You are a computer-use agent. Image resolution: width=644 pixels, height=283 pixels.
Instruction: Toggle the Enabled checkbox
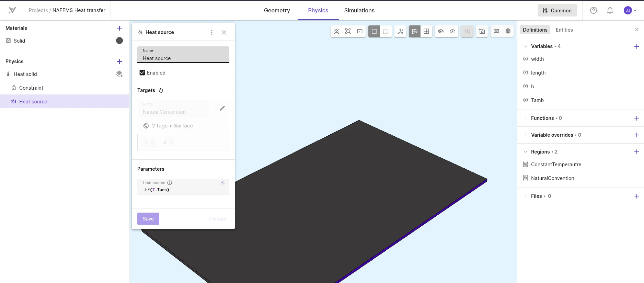pos(142,73)
